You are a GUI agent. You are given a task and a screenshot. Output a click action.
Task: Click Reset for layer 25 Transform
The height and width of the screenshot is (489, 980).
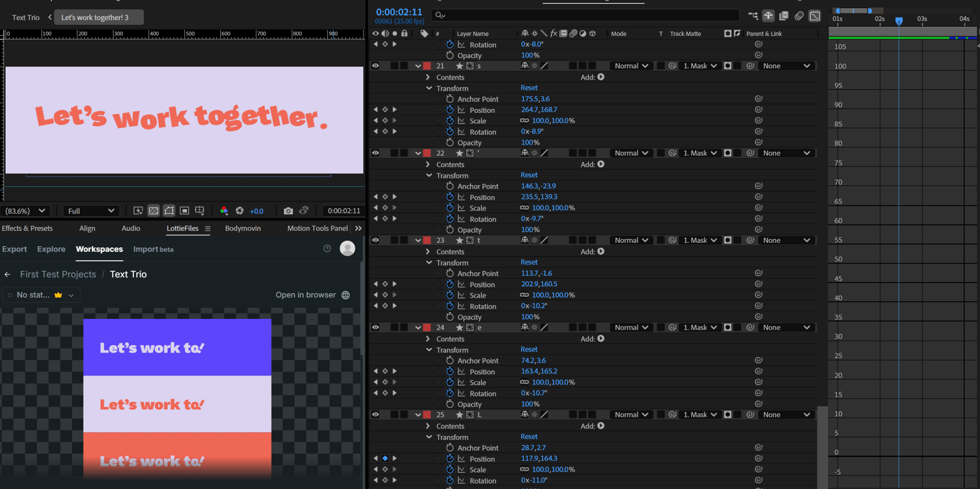pos(529,436)
